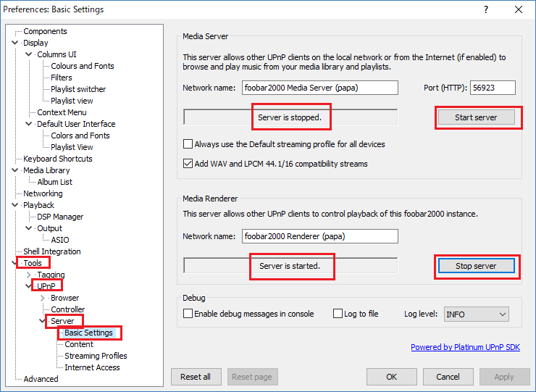Collapse the Columns UI tree node
Image resolution: width=536 pixels, height=392 pixels.
(x=29, y=54)
